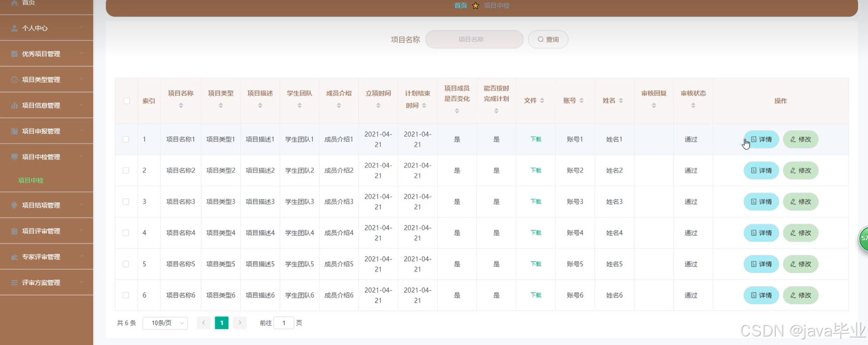Select the 项目中检 submenu item
Image resolution: width=868 pixels, height=345 pixels.
(x=31, y=180)
